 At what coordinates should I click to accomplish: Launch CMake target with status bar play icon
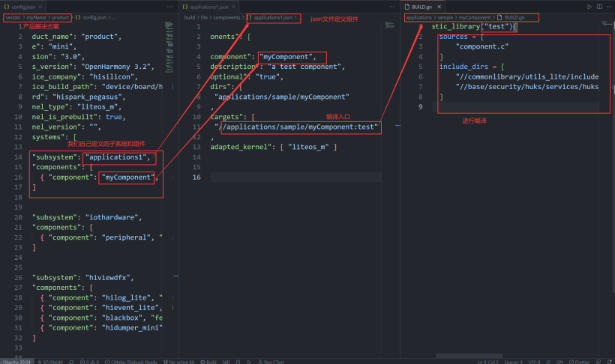tap(249, 362)
